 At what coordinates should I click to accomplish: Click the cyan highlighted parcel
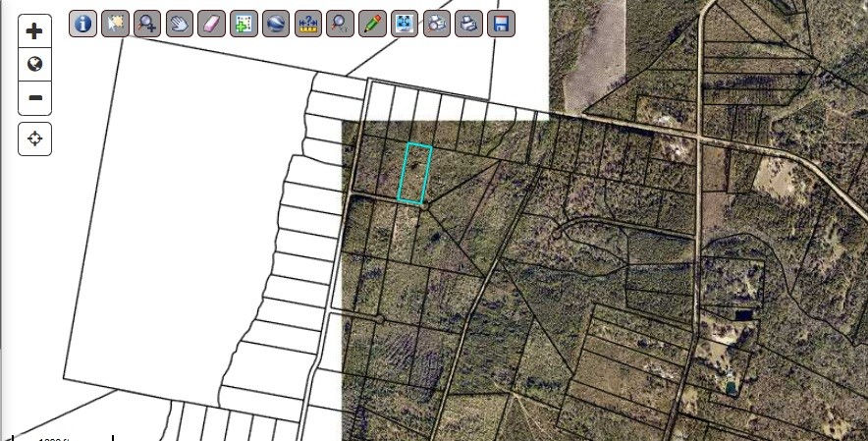coord(415,174)
